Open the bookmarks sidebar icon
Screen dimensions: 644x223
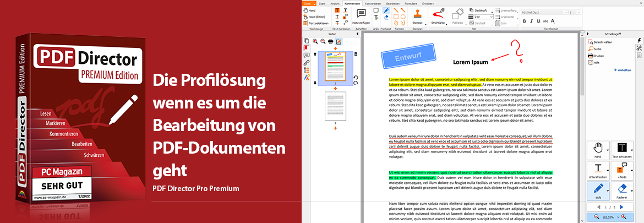point(306,48)
